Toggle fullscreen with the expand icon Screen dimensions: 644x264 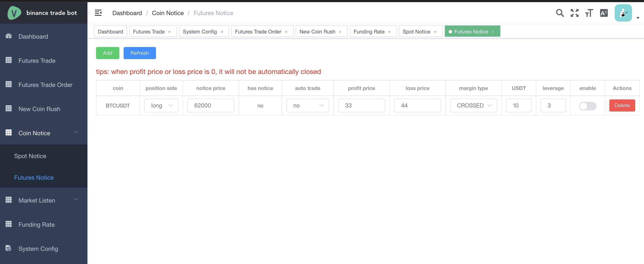[574, 13]
